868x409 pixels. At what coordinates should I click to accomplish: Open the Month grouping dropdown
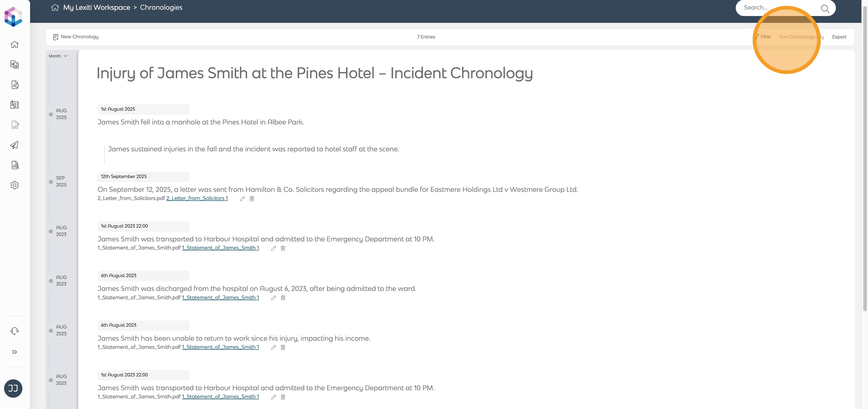click(x=58, y=56)
